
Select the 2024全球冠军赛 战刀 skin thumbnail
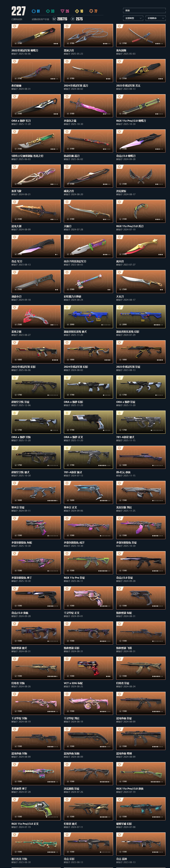(x=88, y=70)
